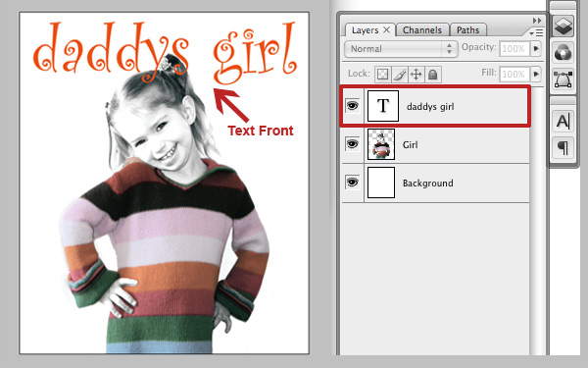The width and height of the screenshot is (588, 368).
Task: Open the Layers panel options menu
Action: [x=537, y=33]
